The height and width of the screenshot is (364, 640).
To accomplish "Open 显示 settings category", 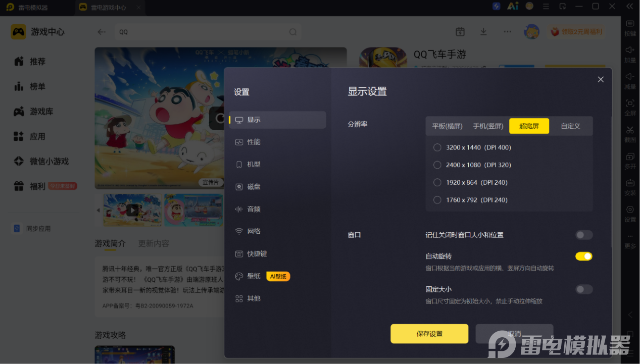I will pos(277,120).
